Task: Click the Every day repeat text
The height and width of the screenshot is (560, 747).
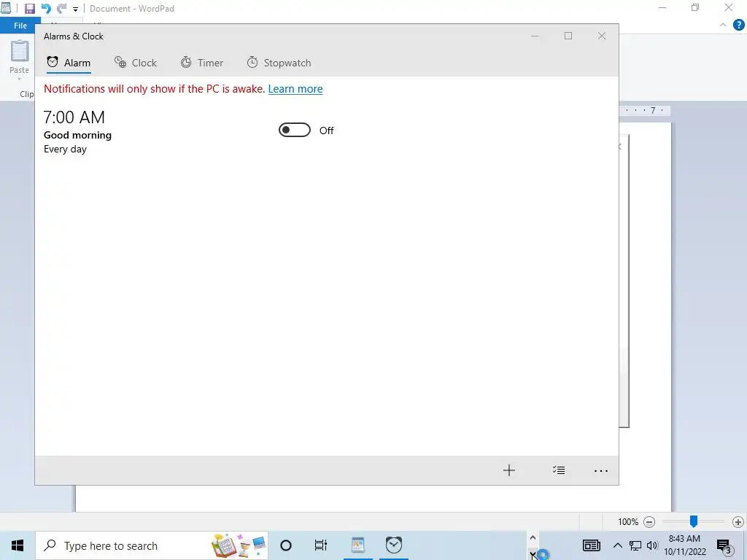Action: (65, 149)
